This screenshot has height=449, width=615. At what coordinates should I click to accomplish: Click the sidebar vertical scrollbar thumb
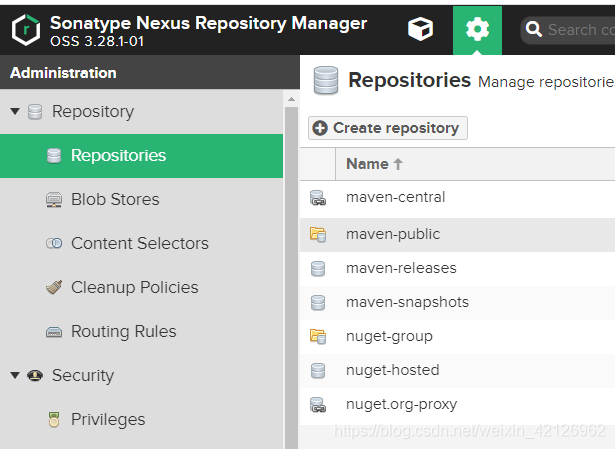click(x=291, y=278)
